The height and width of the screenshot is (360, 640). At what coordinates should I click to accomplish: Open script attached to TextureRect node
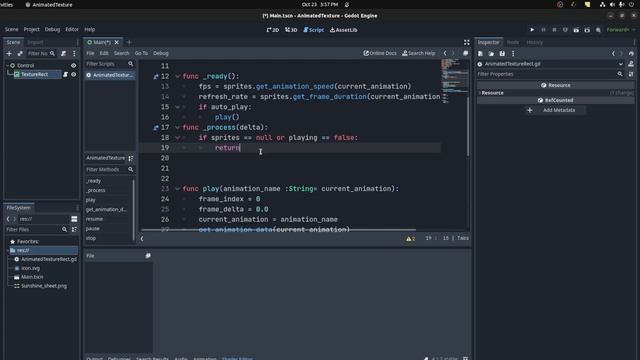pyautogui.click(x=65, y=74)
